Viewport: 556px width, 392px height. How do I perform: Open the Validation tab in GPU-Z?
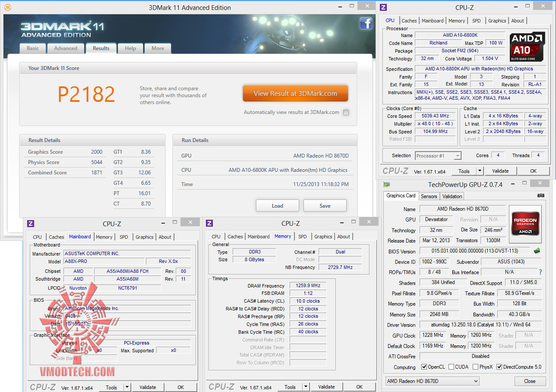click(452, 196)
